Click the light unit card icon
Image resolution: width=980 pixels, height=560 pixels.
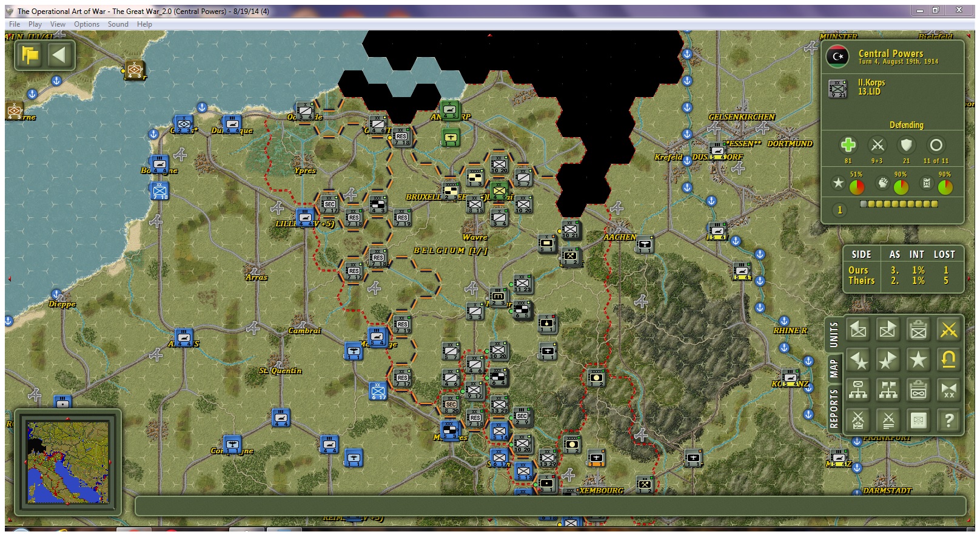click(x=918, y=420)
